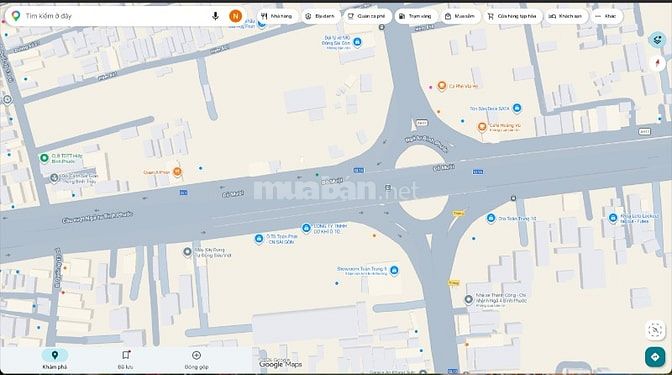Click the 'Ngã tư Bình Phước' roundabout label
The image size is (672, 375).
tap(426, 144)
